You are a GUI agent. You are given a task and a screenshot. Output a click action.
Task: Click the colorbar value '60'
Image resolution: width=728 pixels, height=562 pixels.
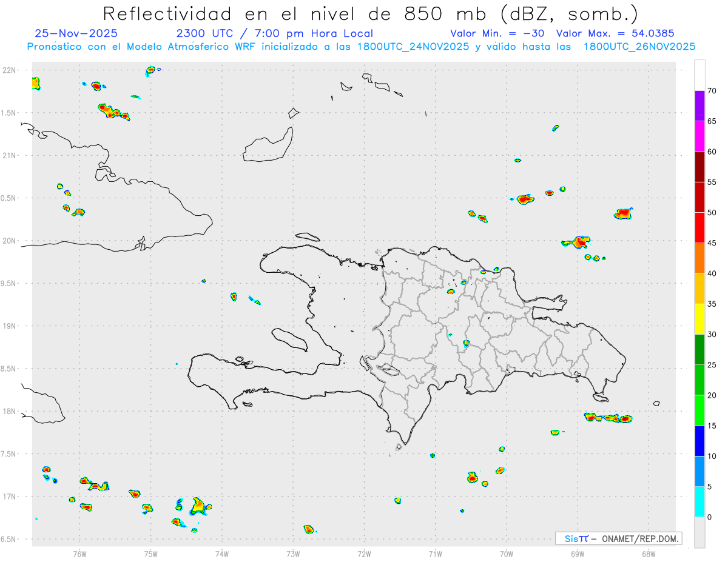tap(712, 152)
